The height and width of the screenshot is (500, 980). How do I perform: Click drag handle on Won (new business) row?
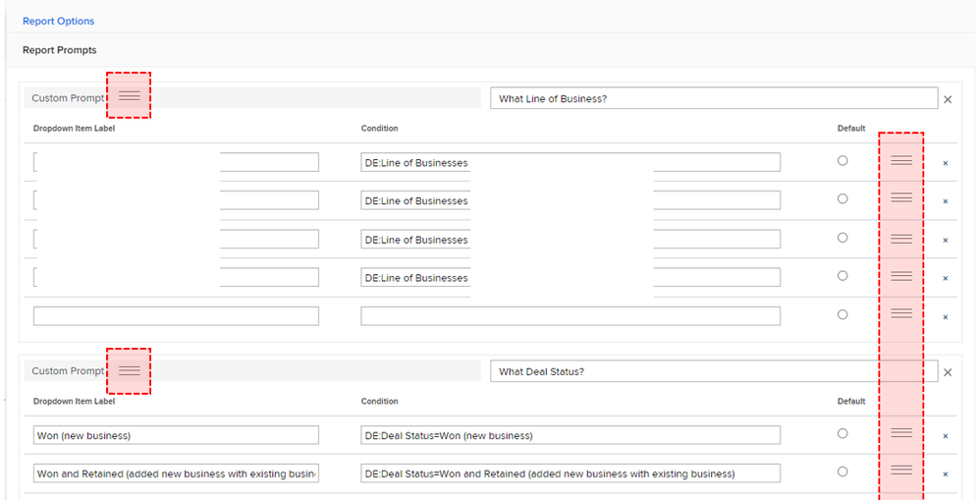click(901, 433)
